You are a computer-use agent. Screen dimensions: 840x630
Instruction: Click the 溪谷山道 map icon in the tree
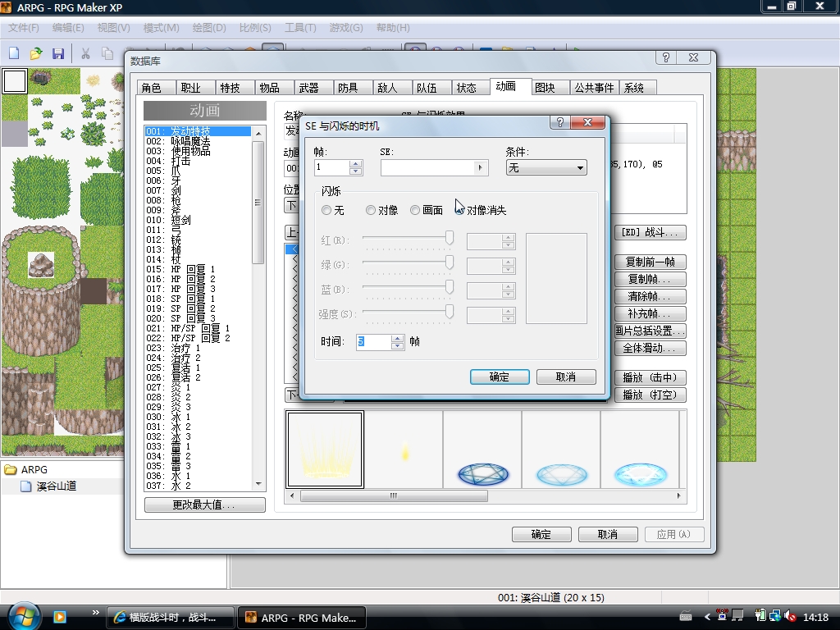click(25, 486)
